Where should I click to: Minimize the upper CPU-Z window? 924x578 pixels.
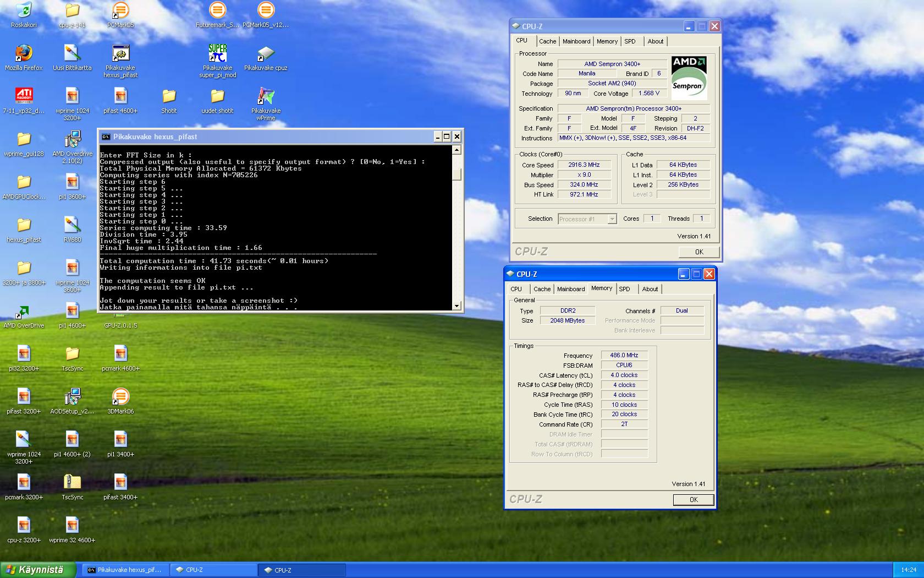click(689, 26)
